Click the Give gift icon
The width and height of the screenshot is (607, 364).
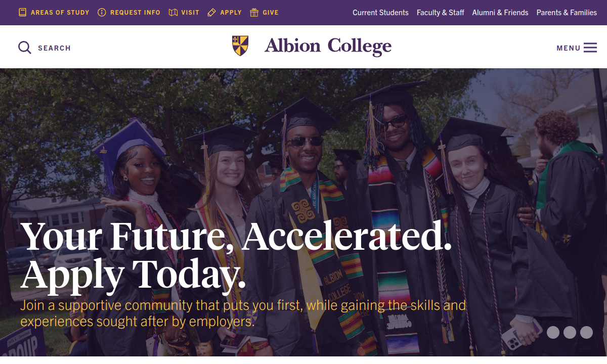254,12
